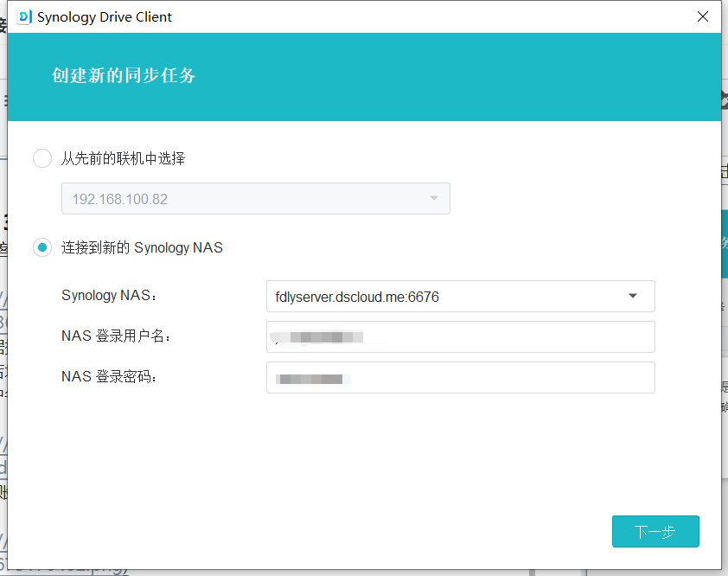This screenshot has height=576, width=728.
Task: Click the 创建新的同步任务 header title
Action: point(124,75)
